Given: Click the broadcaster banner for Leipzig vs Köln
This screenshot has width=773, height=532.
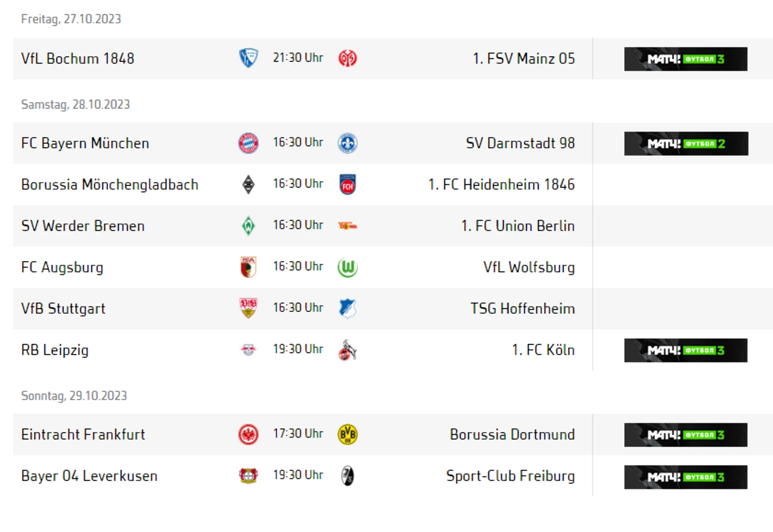Looking at the screenshot, I should click(x=686, y=350).
